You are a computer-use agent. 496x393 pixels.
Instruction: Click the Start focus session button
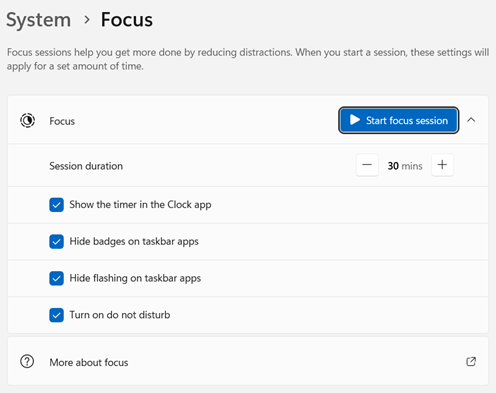click(x=399, y=120)
